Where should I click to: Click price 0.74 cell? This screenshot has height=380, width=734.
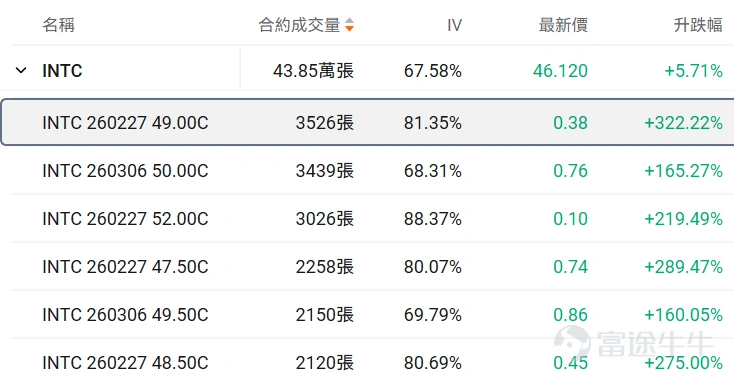click(x=571, y=267)
